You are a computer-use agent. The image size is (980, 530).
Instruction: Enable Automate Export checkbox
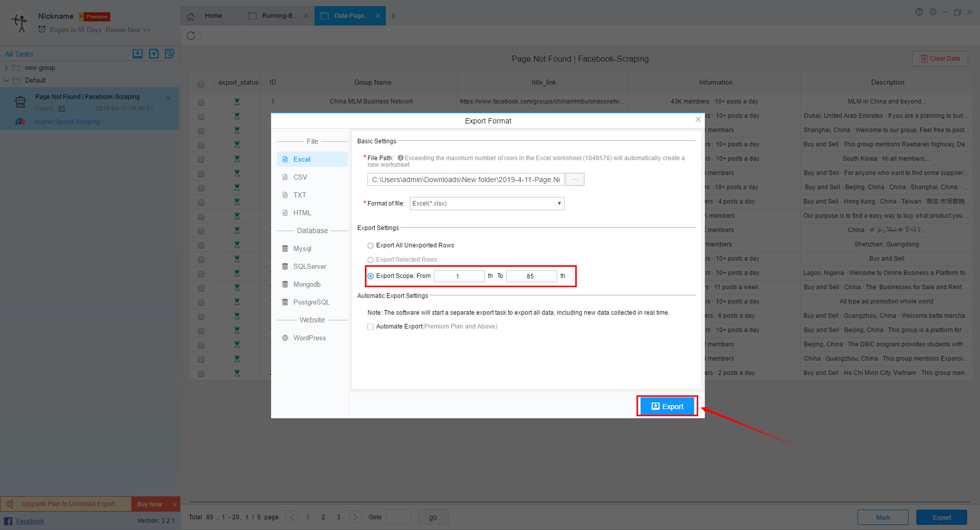coord(371,326)
